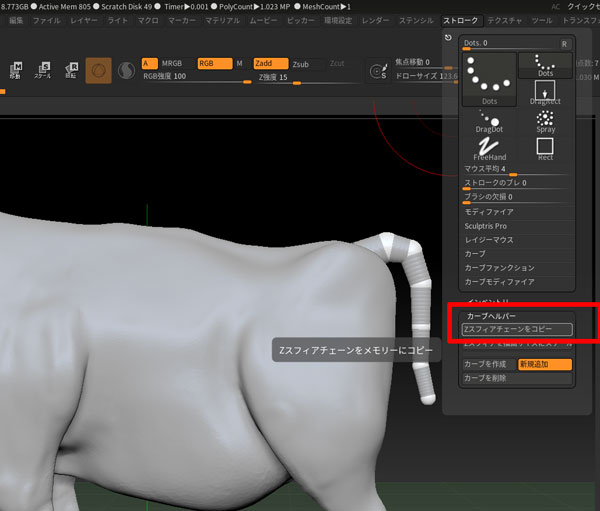Adjust the ストロークのブレ slider
The width and height of the screenshot is (600, 511).
(x=517, y=184)
